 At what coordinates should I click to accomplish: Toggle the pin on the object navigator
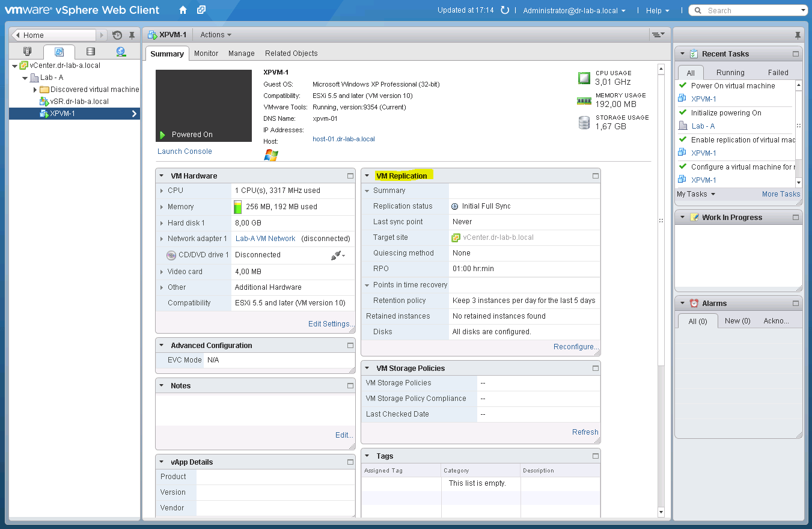(132, 35)
